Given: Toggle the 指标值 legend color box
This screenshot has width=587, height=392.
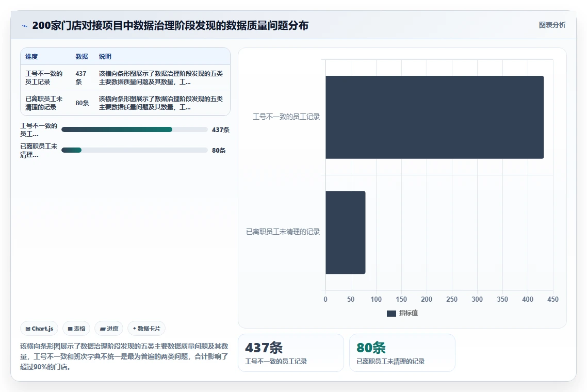Looking at the screenshot, I should tap(391, 314).
